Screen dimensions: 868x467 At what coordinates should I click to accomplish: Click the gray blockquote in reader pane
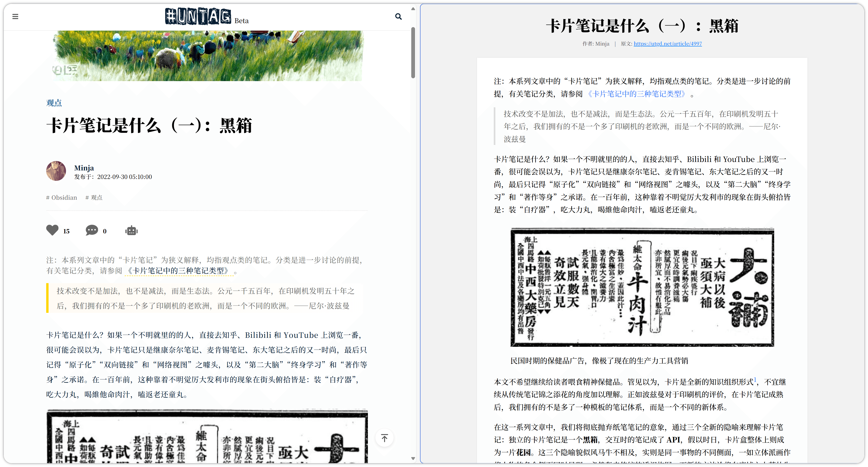click(642, 126)
